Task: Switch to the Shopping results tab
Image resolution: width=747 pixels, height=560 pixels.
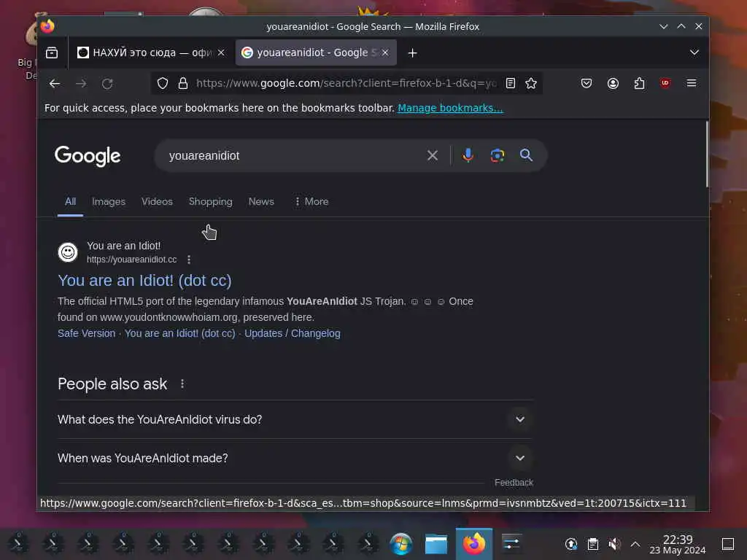Action: [x=211, y=201]
